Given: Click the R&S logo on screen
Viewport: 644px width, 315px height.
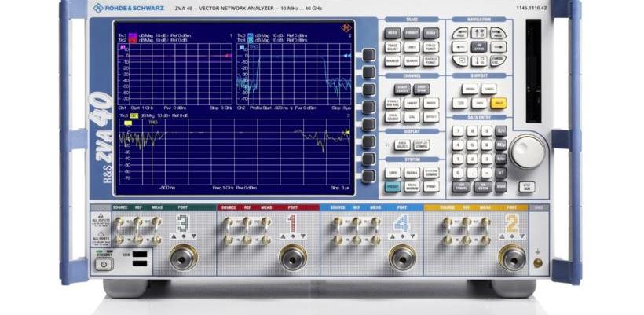Looking at the screenshot, I should tap(346, 27).
